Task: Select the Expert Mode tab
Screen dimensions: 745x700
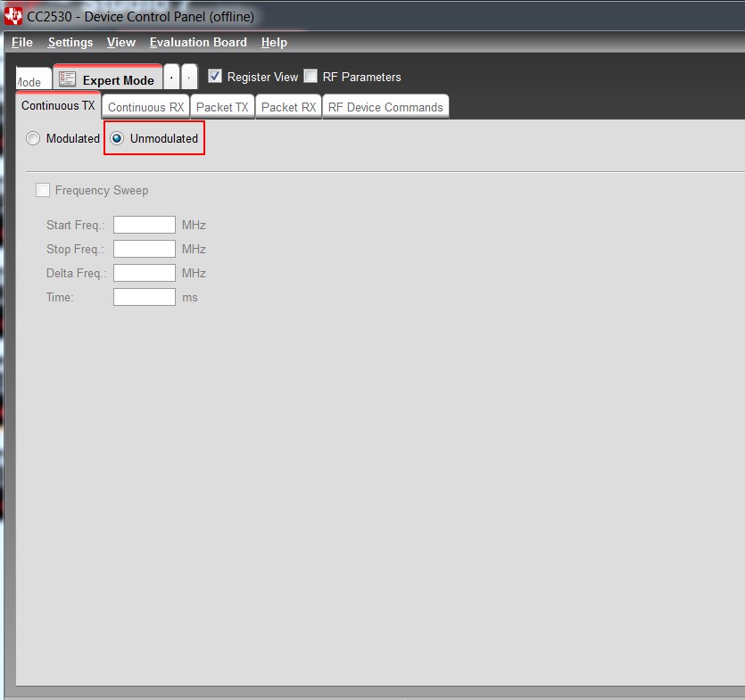Action: [x=108, y=78]
